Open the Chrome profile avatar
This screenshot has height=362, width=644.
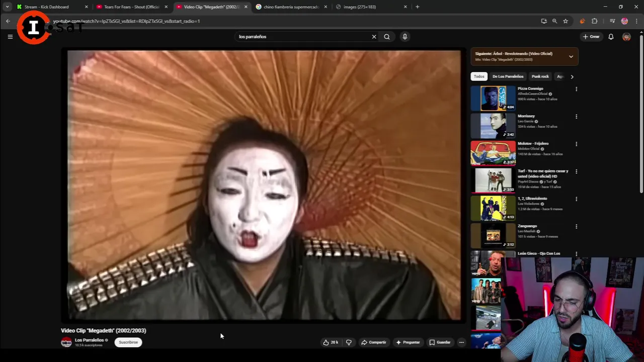(x=624, y=21)
